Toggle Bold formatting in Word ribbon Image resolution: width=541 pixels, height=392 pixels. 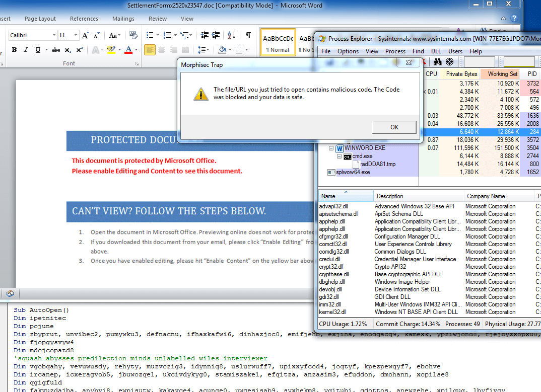(x=14, y=50)
